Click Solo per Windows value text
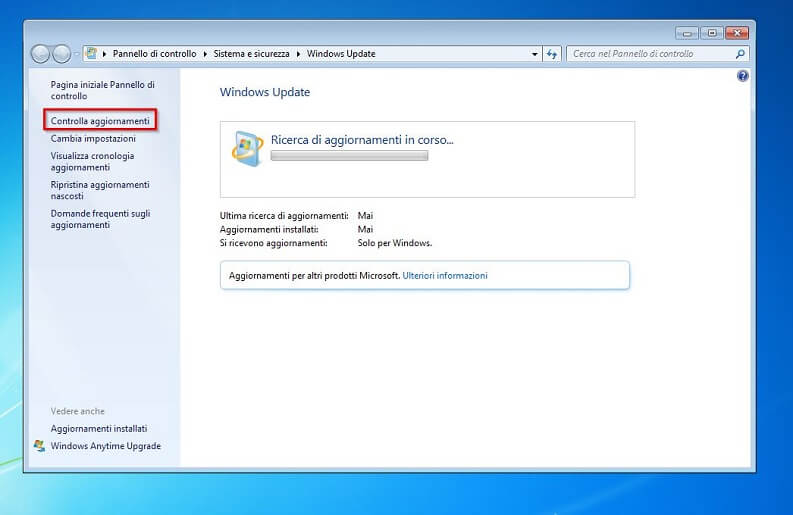Screen dimensions: 793x515 [x=394, y=243]
